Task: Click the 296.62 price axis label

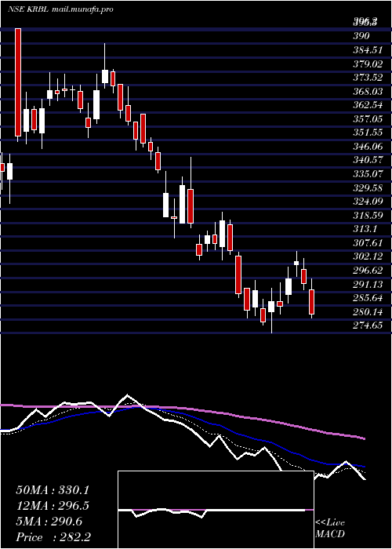Action: pyautogui.click(x=367, y=271)
